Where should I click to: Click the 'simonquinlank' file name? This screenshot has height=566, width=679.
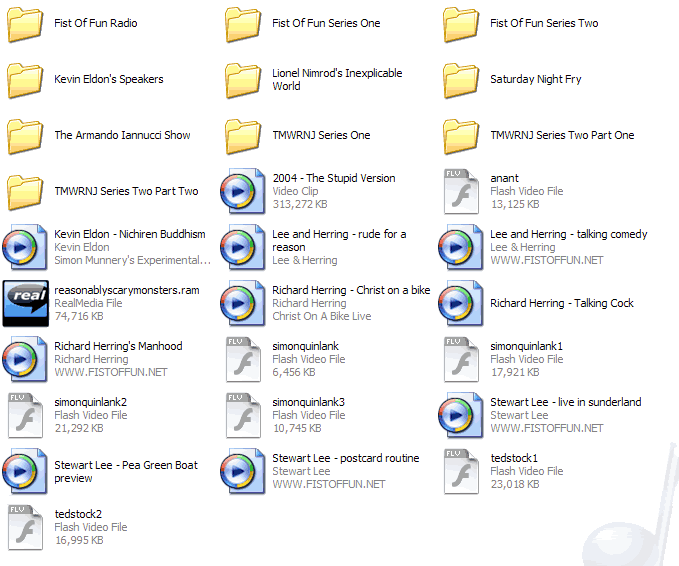[305, 346]
